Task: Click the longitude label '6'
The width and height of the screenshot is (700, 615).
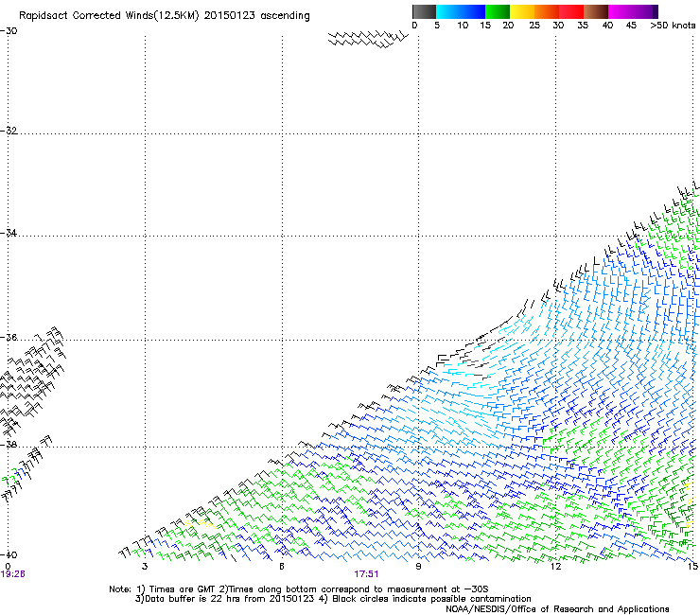Action: [x=282, y=566]
